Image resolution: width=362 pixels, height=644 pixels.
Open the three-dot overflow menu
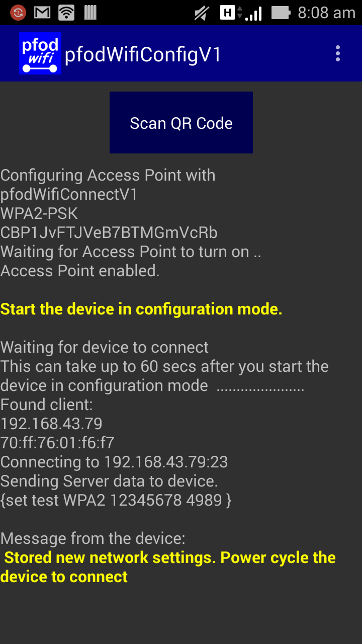point(338,53)
